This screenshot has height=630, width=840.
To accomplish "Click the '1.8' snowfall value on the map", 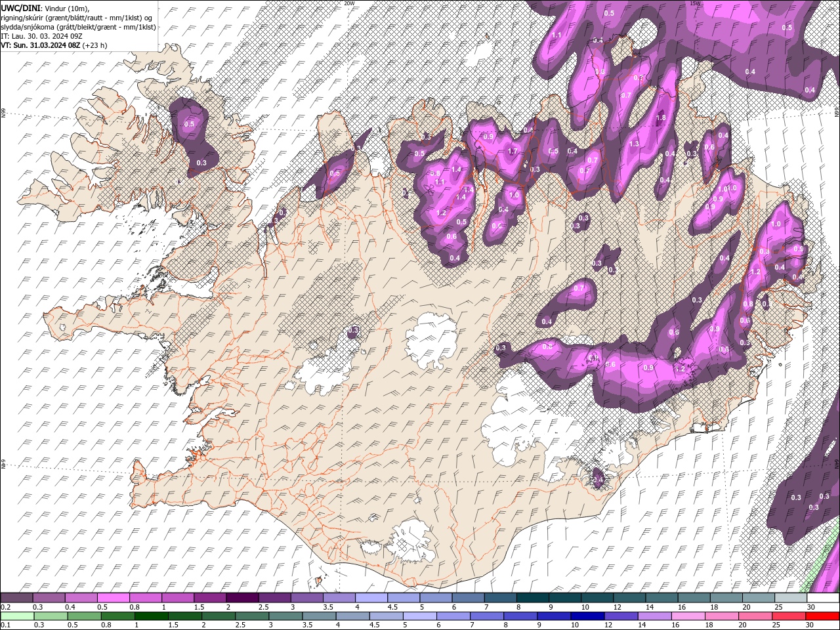I will click(x=661, y=118).
